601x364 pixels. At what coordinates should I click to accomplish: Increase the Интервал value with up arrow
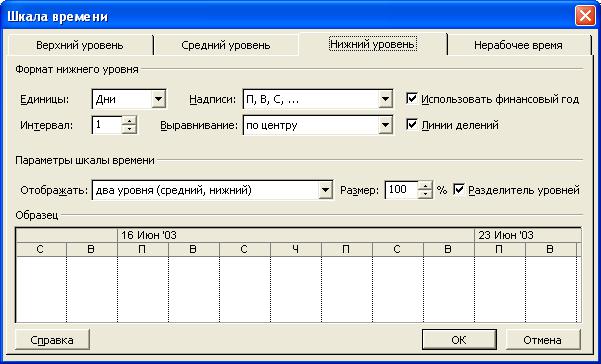point(129,121)
